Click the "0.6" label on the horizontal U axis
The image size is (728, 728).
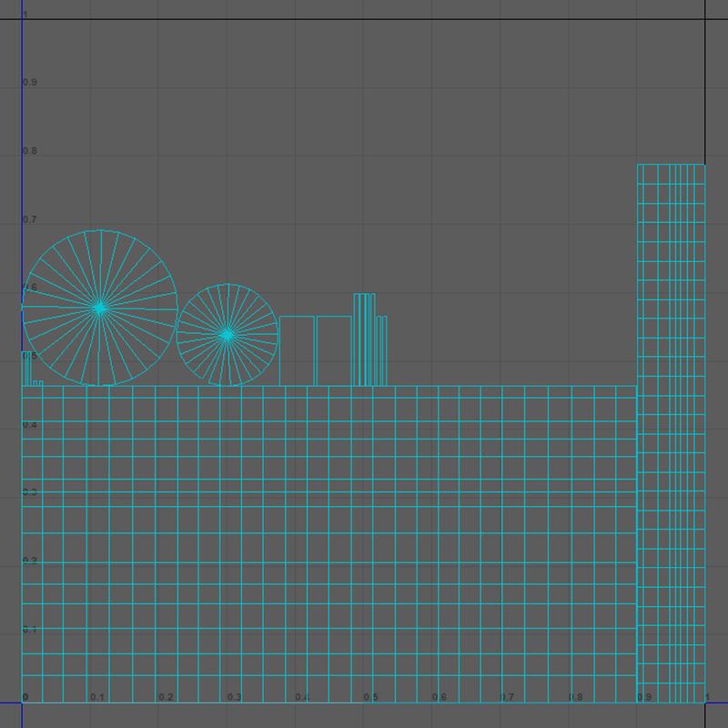point(440,697)
